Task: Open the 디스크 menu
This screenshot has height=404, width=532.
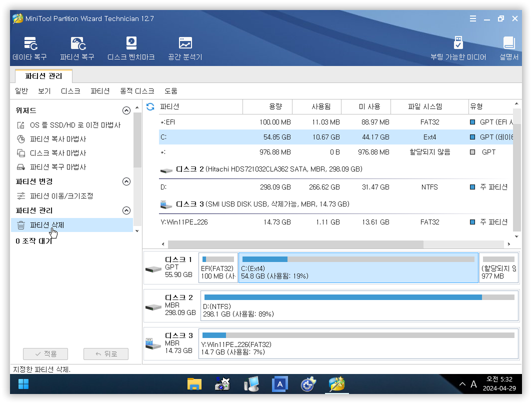Action: pos(70,91)
